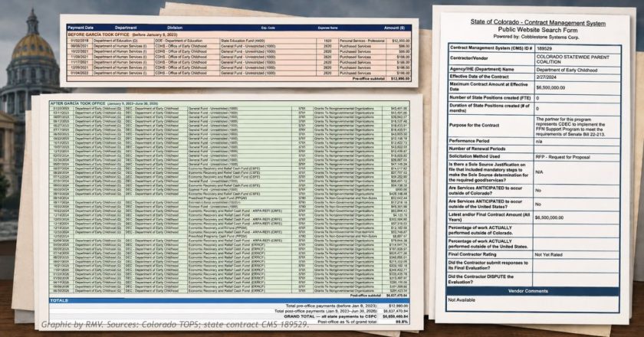Screen dimensions: 644x337
Task: Click 'Post-office as % of grand total' label
Action: pyautogui.click(x=347, y=322)
